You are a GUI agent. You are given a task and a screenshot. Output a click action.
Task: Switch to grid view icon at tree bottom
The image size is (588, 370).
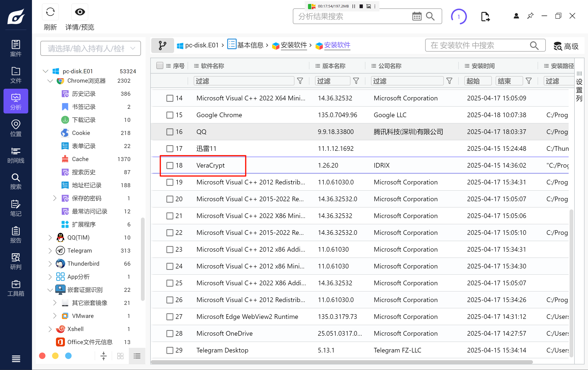click(x=120, y=356)
